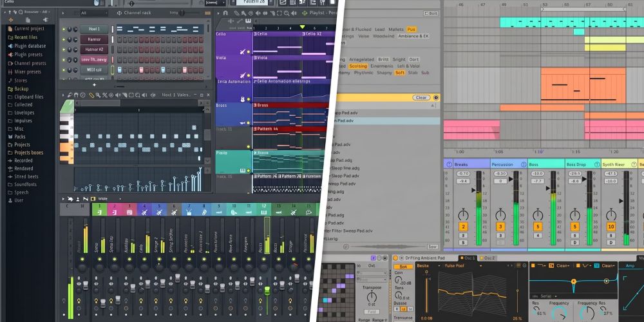The image size is (644, 322).
Task: Click the Plugin database speaker icon
Action: (10, 46)
